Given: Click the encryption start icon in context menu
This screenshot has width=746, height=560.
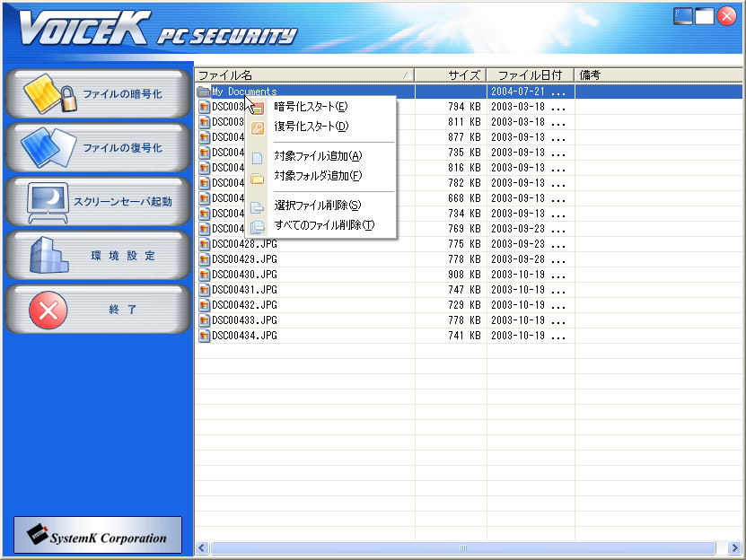Looking at the screenshot, I should (x=258, y=109).
